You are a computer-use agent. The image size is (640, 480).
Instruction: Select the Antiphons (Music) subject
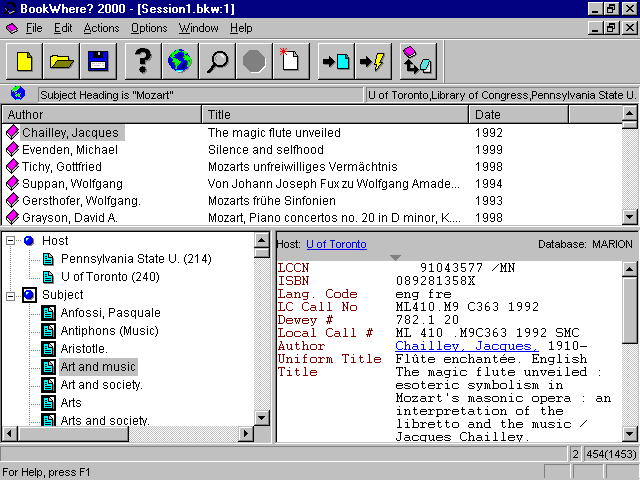110,331
